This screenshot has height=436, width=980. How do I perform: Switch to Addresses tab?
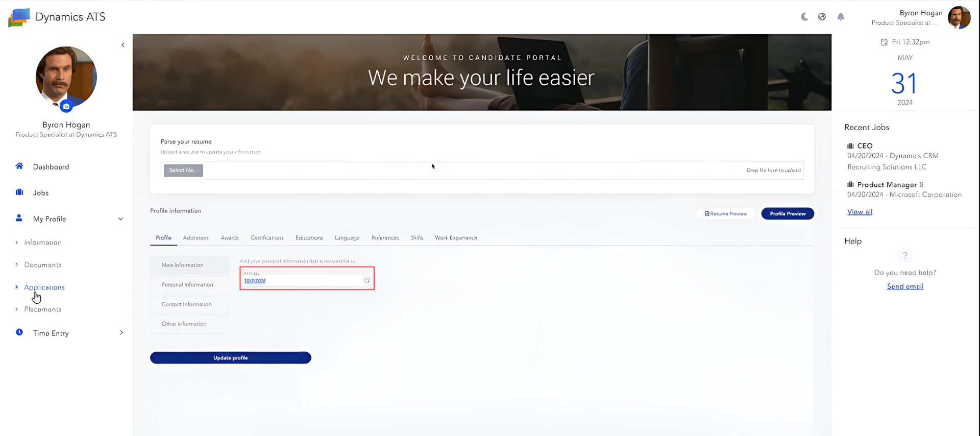(196, 238)
